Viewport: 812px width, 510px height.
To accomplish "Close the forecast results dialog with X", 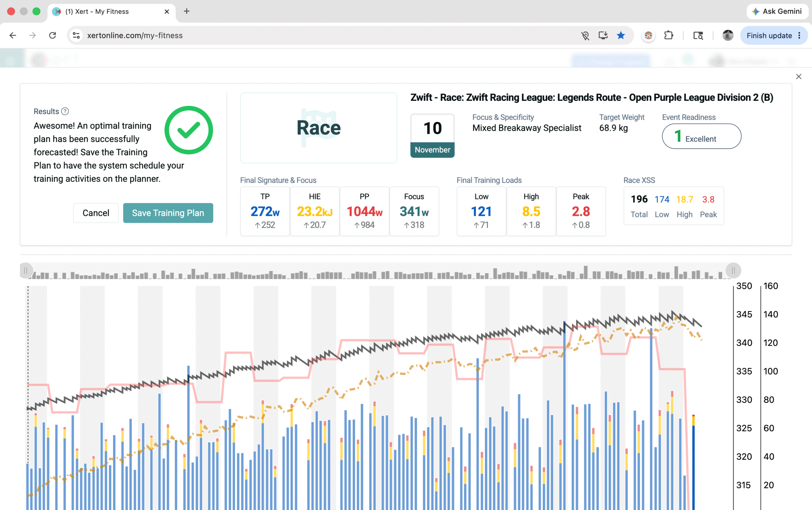I will tap(798, 76).
